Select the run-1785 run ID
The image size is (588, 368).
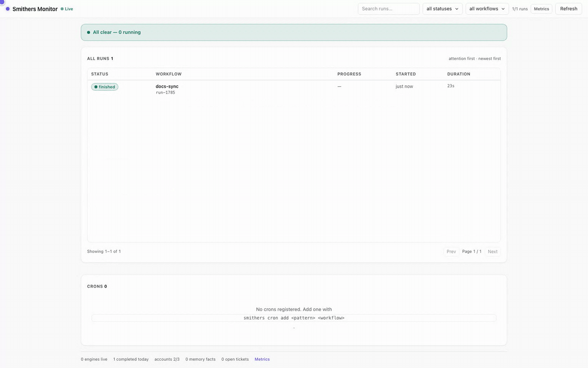[165, 92]
